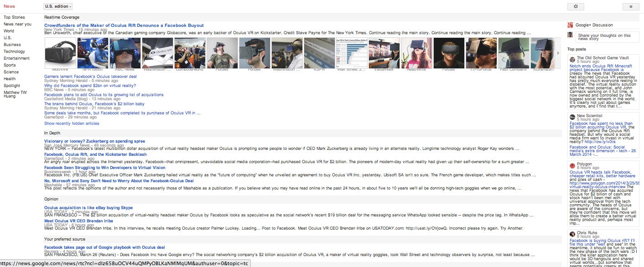Open Facebook plans to add Oculus article
Screen dimensions: 644x267
(x=104, y=95)
